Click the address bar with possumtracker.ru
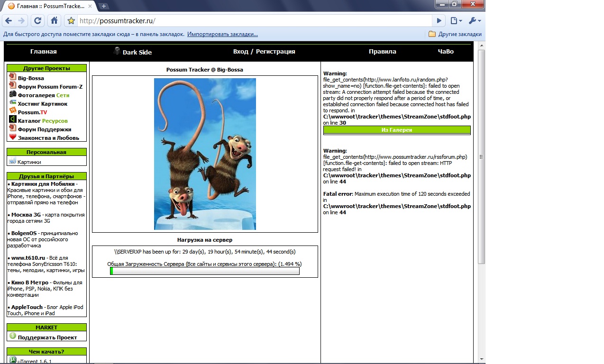 point(254,21)
